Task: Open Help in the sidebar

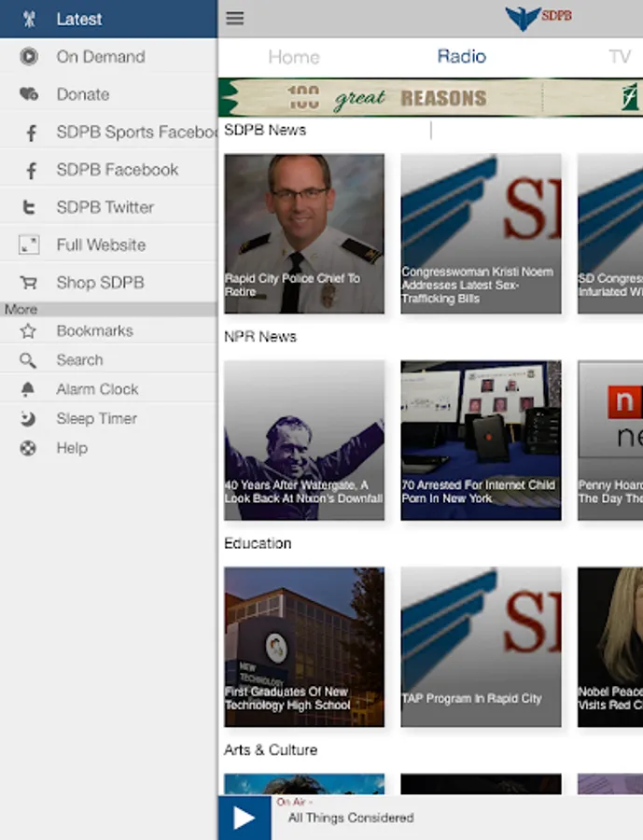Action: pyautogui.click(x=109, y=448)
